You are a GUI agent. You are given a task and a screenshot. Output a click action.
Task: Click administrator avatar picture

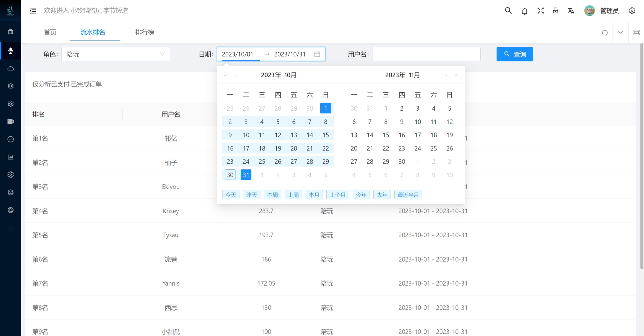(589, 11)
